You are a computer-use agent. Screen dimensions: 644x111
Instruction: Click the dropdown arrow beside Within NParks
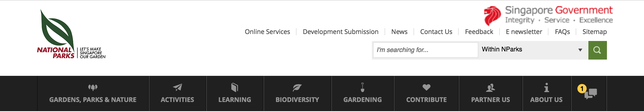(x=580, y=50)
